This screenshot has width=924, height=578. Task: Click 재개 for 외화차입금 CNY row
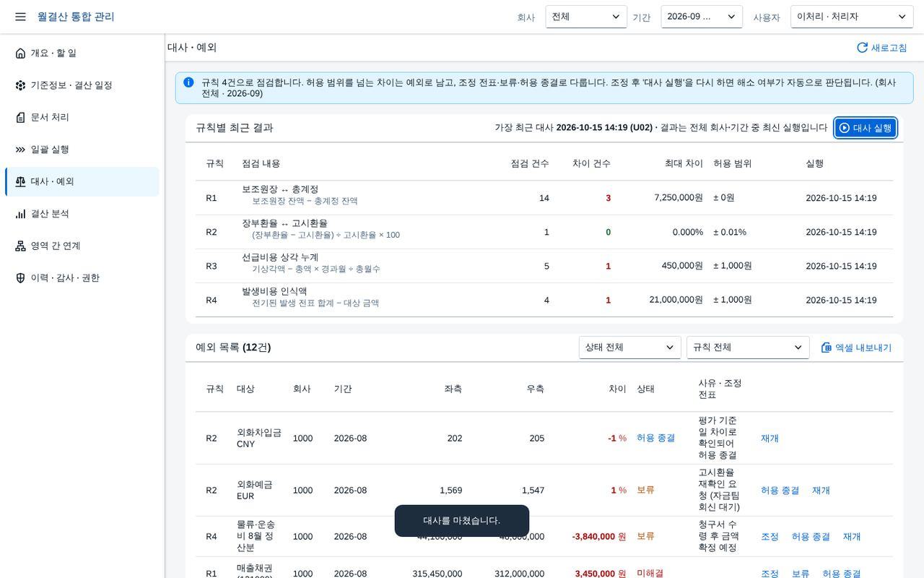(x=770, y=439)
